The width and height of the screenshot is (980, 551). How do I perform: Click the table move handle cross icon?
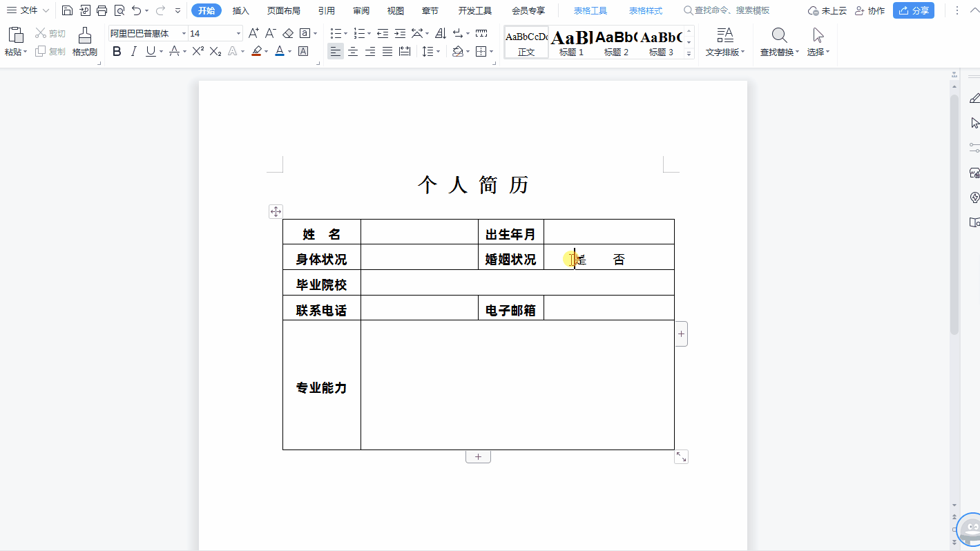click(x=276, y=212)
